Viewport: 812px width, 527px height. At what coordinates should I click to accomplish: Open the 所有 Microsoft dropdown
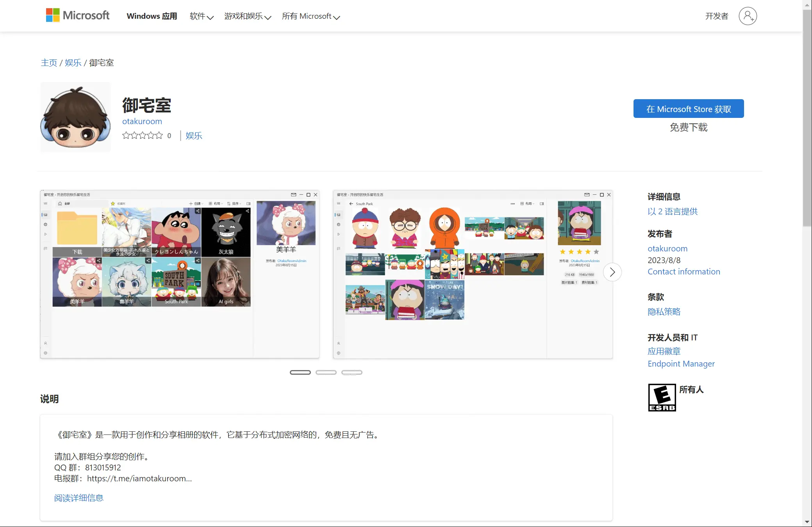click(x=311, y=16)
